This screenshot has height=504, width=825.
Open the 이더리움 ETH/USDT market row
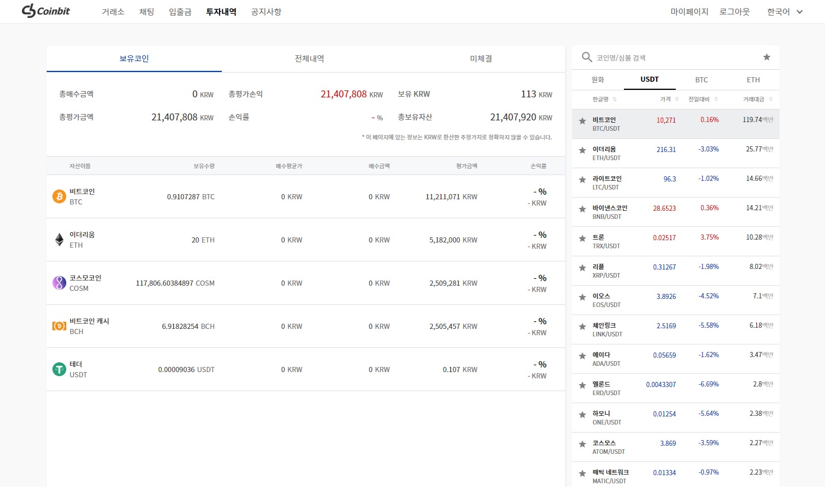(x=676, y=153)
